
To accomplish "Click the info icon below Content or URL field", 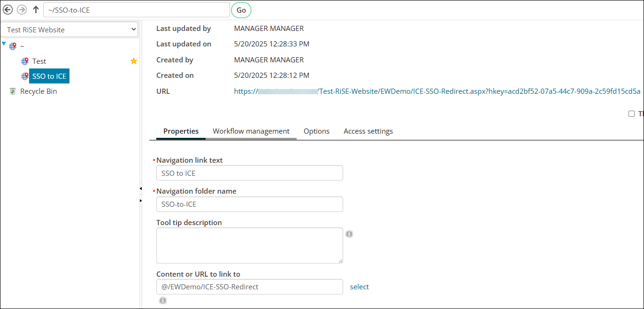I will click(x=163, y=301).
